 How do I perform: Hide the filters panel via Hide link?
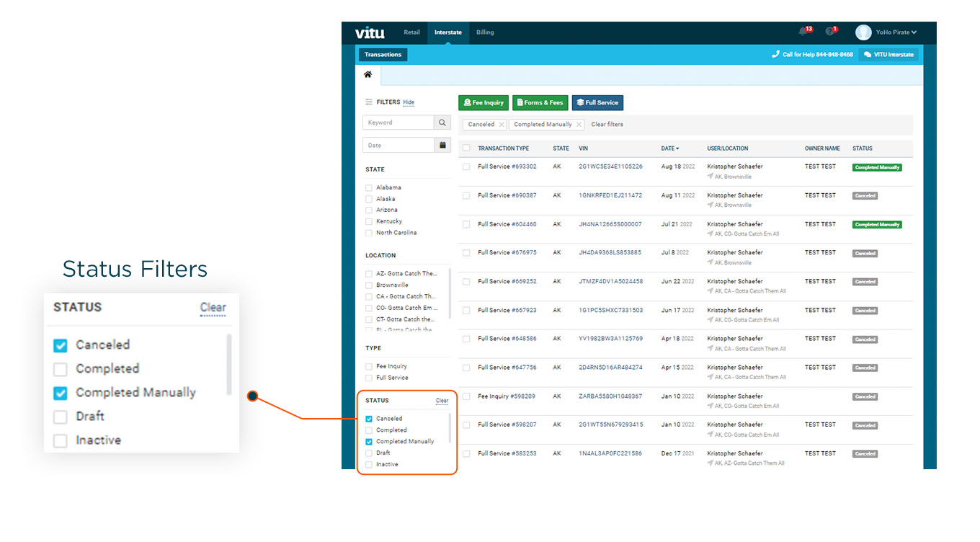(x=409, y=102)
